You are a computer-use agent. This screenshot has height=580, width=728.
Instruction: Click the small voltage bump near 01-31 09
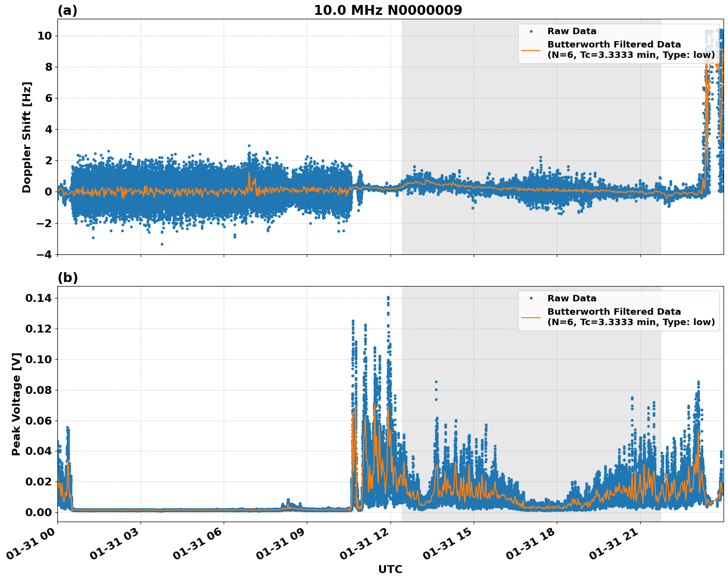click(x=289, y=500)
